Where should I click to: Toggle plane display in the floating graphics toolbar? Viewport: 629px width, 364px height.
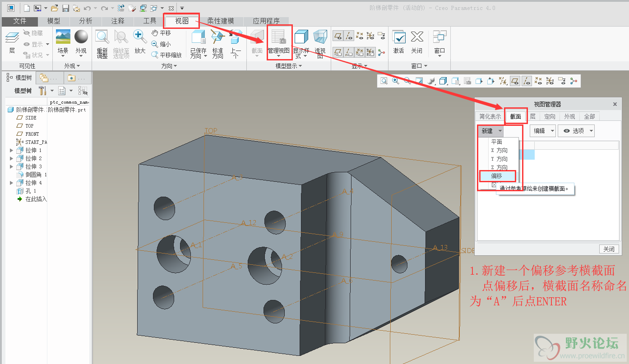(515, 81)
